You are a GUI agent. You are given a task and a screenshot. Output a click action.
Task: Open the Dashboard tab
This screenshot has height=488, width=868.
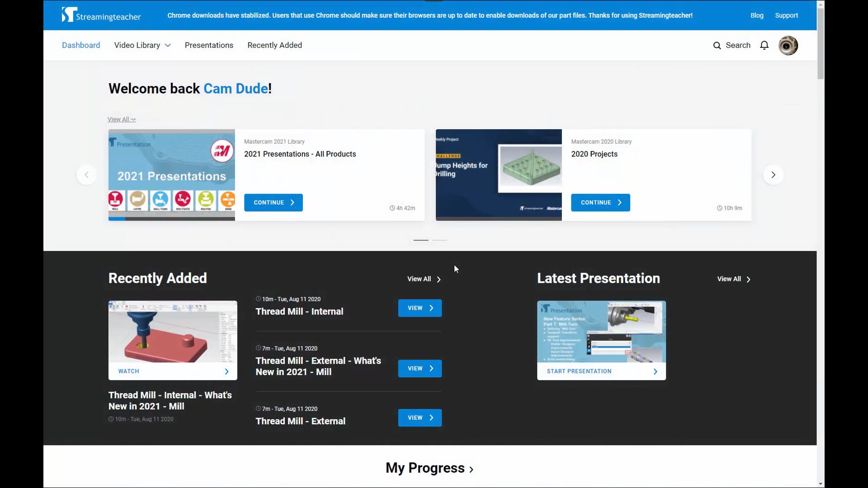(x=81, y=45)
